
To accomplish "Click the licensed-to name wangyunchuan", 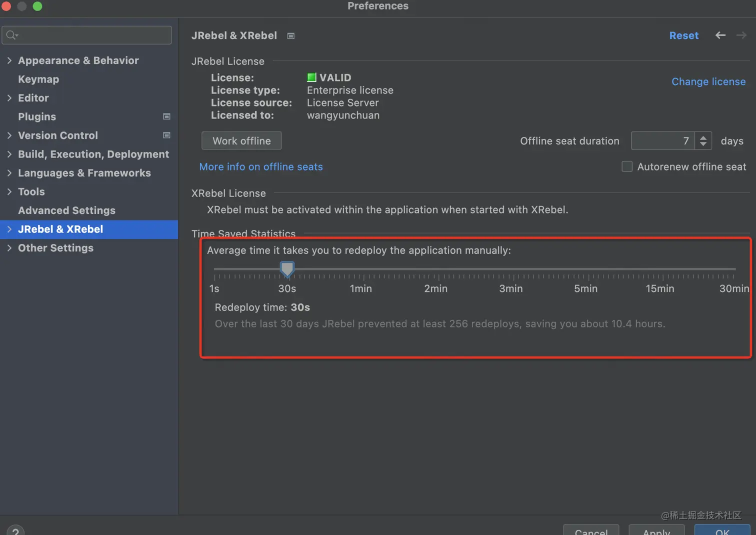I will [x=343, y=115].
